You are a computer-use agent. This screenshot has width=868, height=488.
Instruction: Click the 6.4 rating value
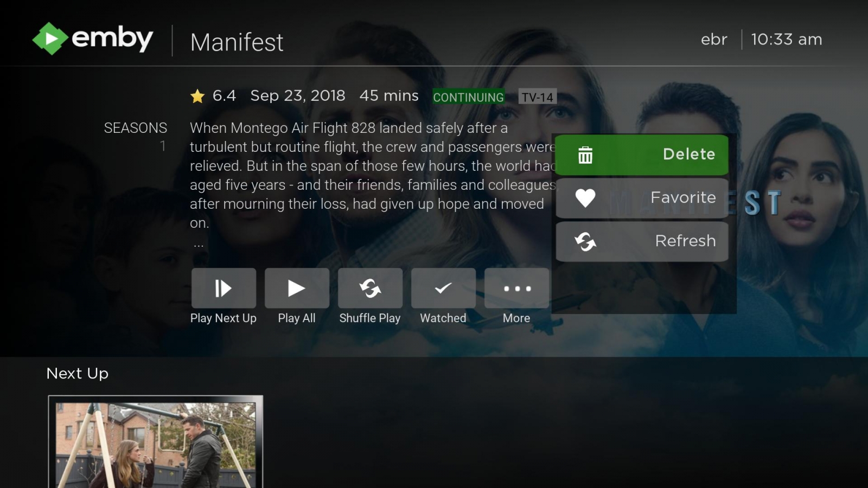pos(224,96)
